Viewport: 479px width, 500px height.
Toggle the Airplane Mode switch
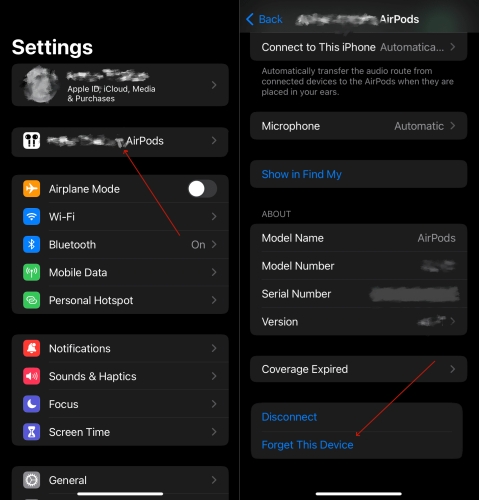(203, 189)
